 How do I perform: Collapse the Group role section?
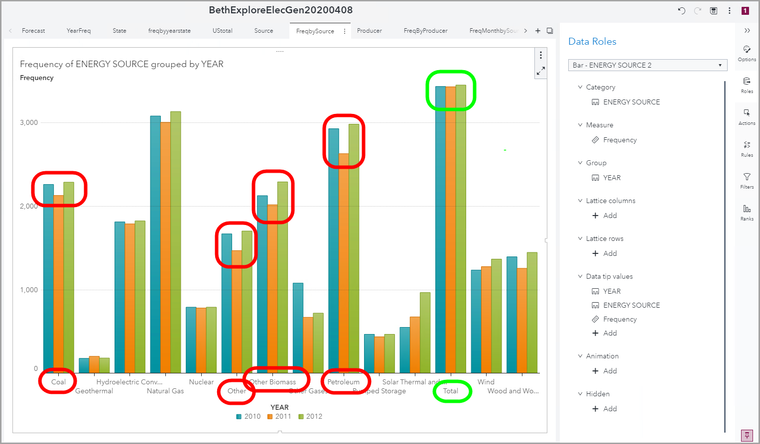(x=580, y=162)
